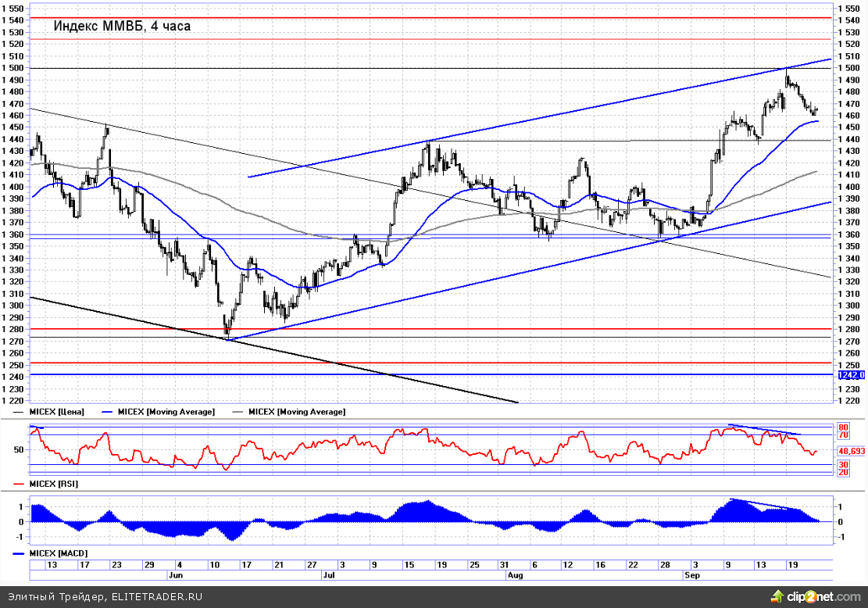Click the red RSI value 48,693

pyautogui.click(x=851, y=452)
